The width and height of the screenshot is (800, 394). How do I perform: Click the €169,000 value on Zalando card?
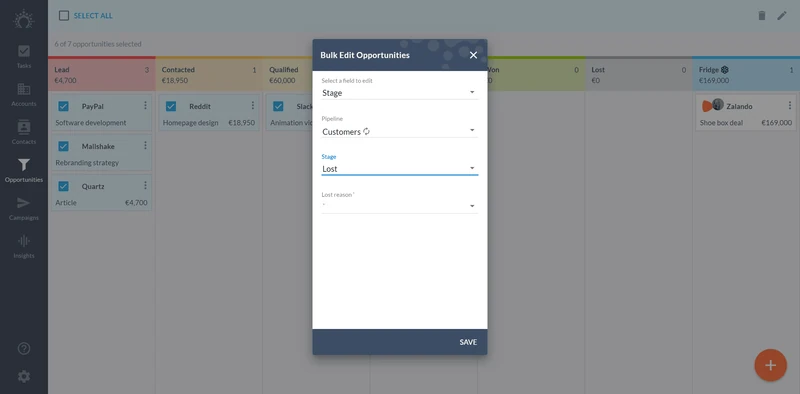[777, 123]
